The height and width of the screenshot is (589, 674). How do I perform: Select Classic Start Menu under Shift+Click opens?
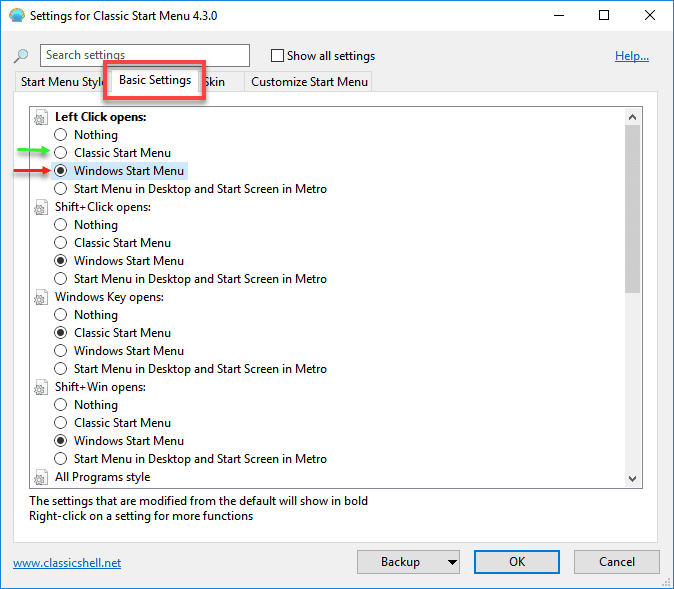pyautogui.click(x=61, y=243)
